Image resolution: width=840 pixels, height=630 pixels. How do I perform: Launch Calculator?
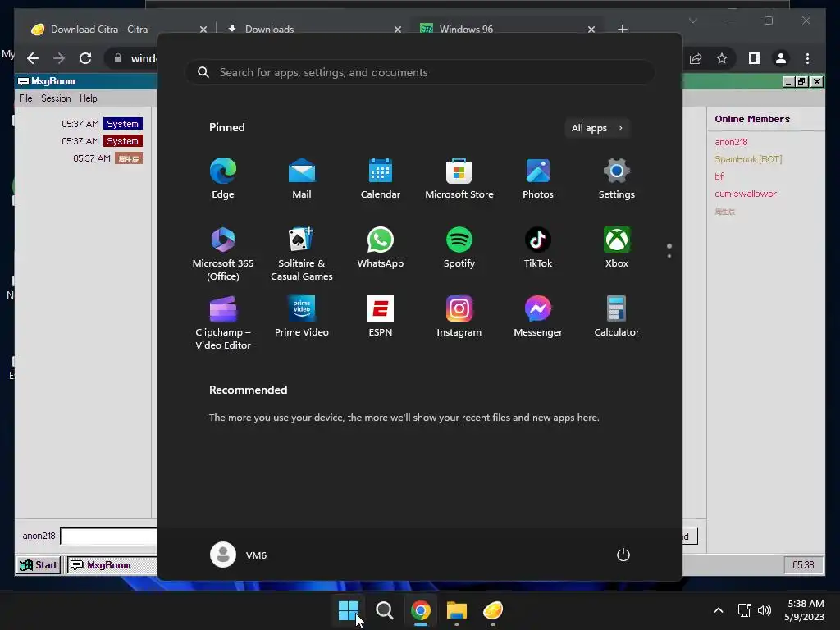(x=617, y=316)
